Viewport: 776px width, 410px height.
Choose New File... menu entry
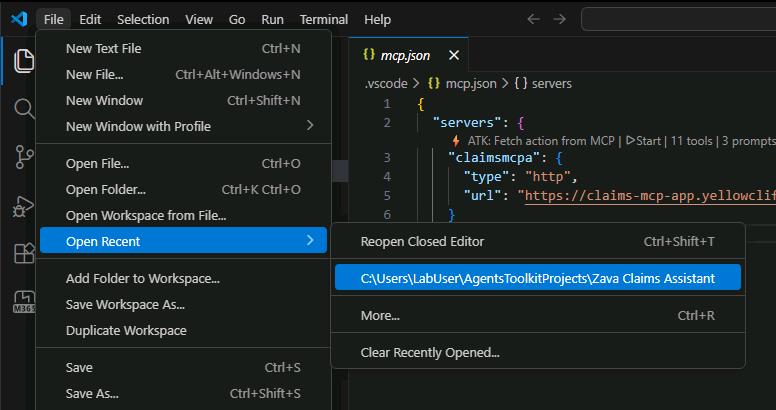(183, 75)
